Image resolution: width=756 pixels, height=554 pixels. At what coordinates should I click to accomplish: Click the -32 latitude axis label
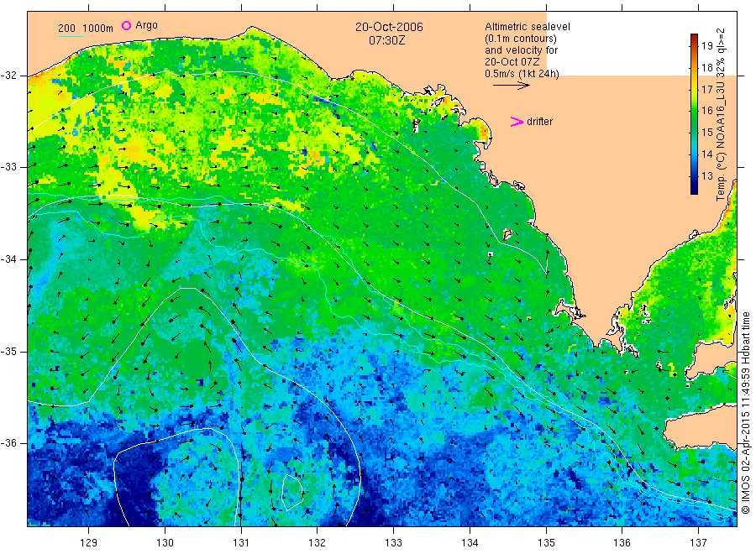coord(8,76)
